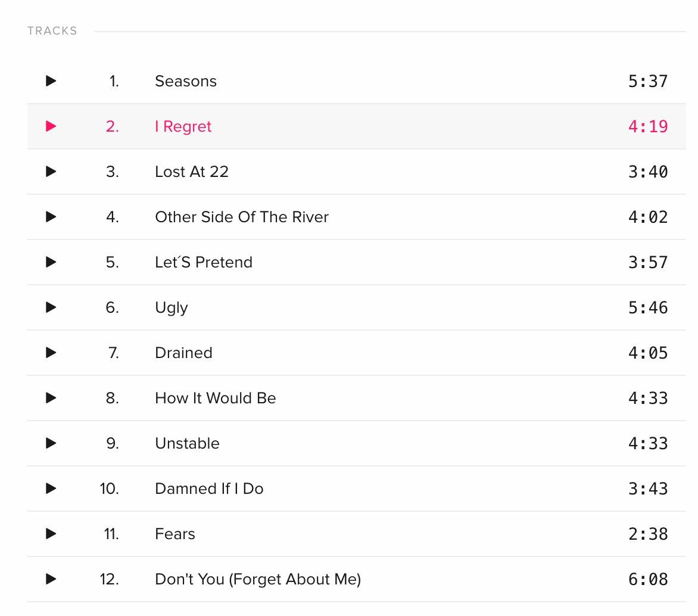Click play icon for Let'S Pretend
Screen dimensions: 698x616
coord(51,262)
